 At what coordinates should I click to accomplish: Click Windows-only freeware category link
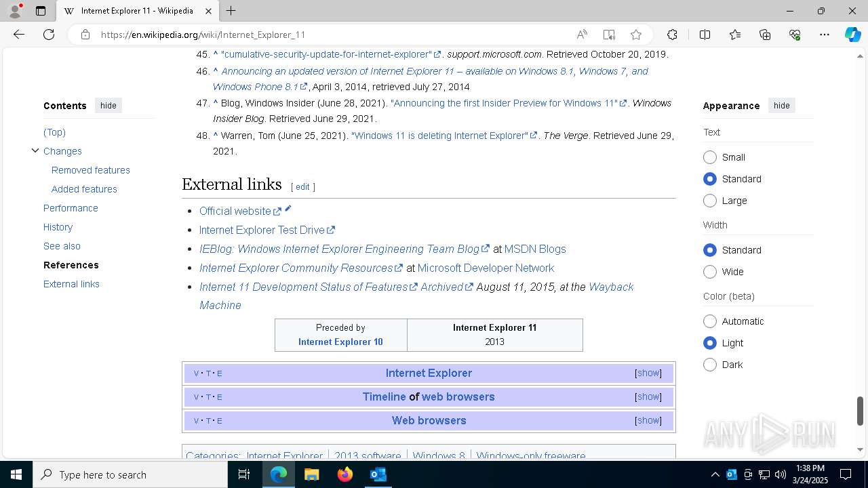(x=531, y=455)
